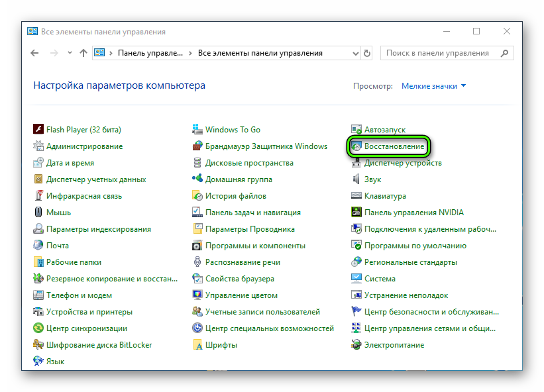Click the Sound (Звук) speaker icon
544x392 pixels.
(356, 179)
